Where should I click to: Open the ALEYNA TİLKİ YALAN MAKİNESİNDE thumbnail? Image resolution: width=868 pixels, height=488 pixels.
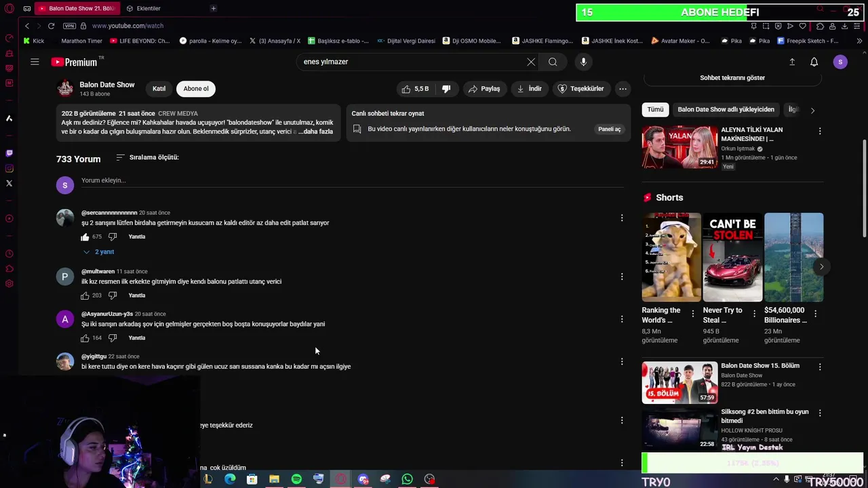(679, 147)
